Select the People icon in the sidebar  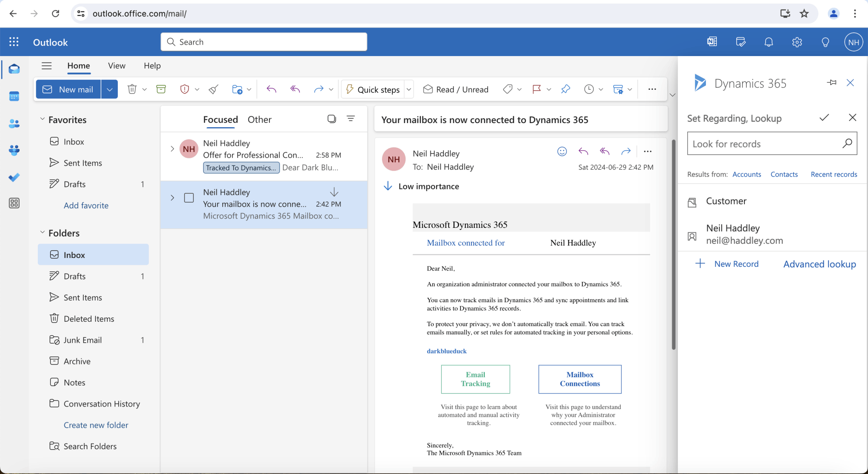pyautogui.click(x=14, y=123)
